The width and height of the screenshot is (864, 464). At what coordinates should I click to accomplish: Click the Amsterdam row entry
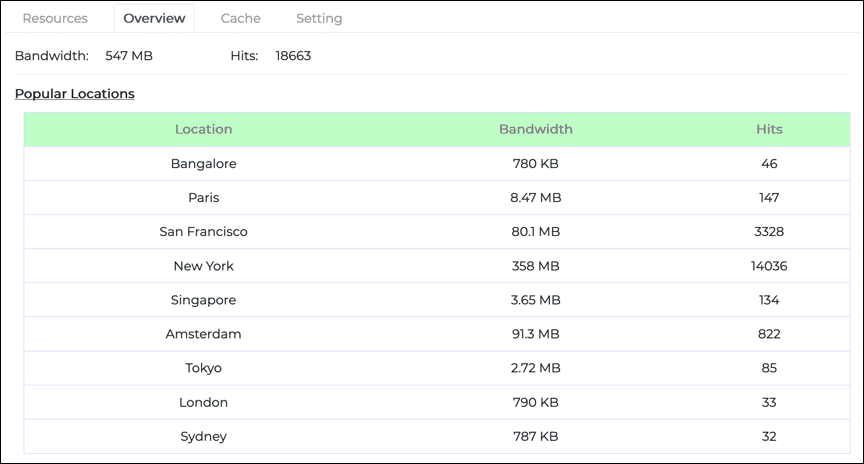pyautogui.click(x=203, y=334)
